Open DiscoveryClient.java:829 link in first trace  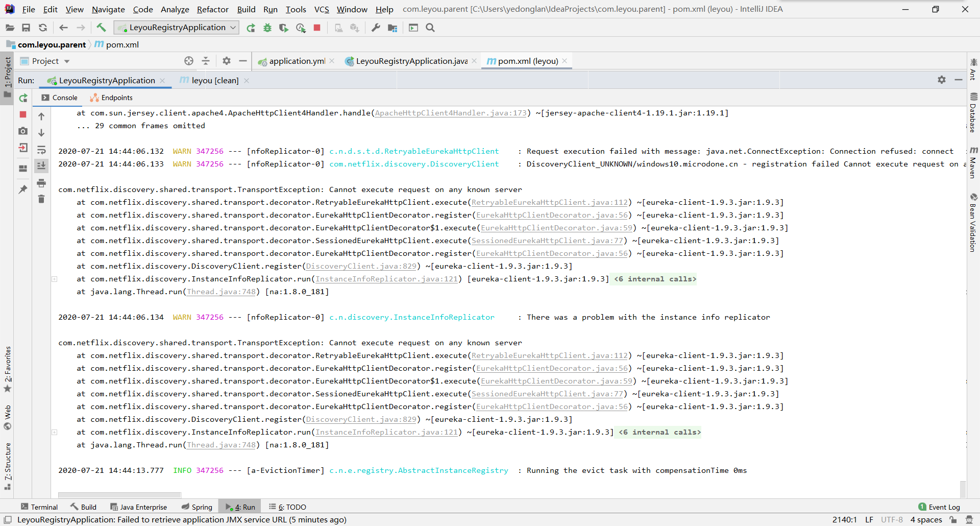click(x=361, y=266)
